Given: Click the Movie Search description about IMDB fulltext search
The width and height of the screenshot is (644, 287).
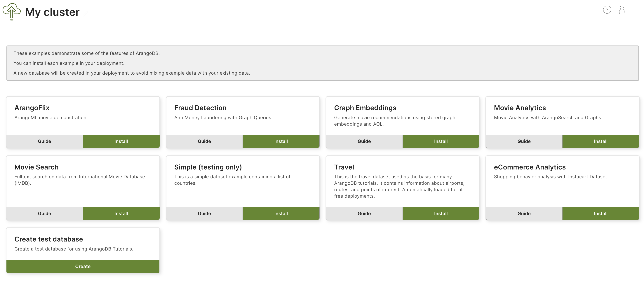Looking at the screenshot, I should 79,180.
